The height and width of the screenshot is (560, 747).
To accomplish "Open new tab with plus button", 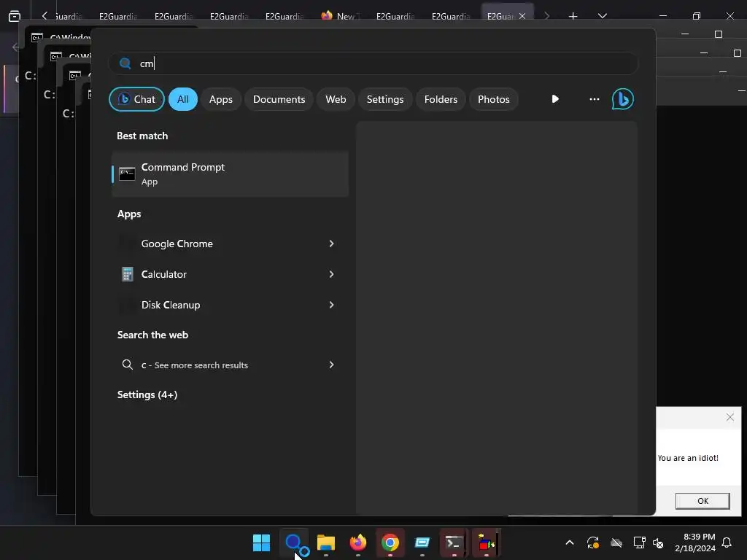I will tap(573, 16).
